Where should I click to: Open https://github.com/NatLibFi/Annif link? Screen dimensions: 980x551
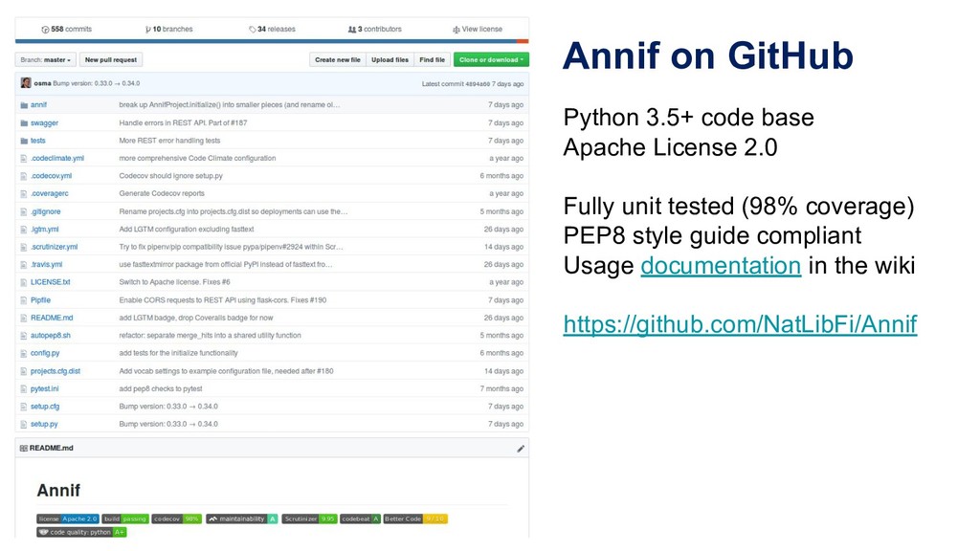coord(740,324)
